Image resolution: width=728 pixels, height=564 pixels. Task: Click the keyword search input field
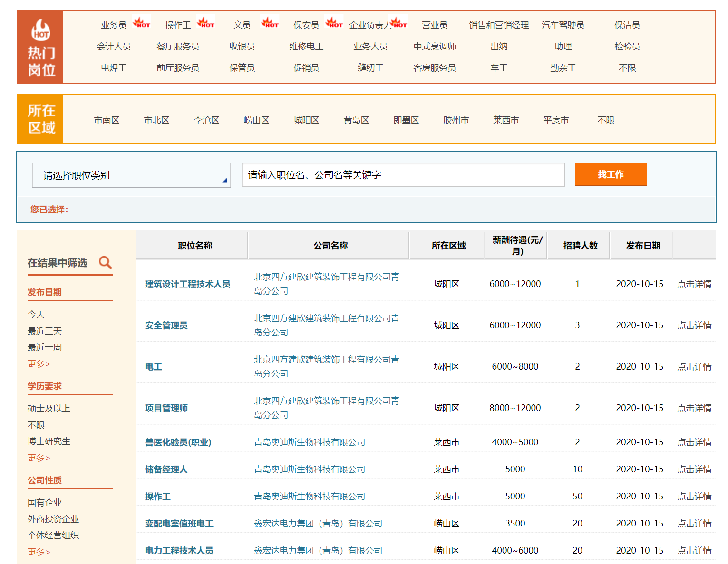click(403, 175)
